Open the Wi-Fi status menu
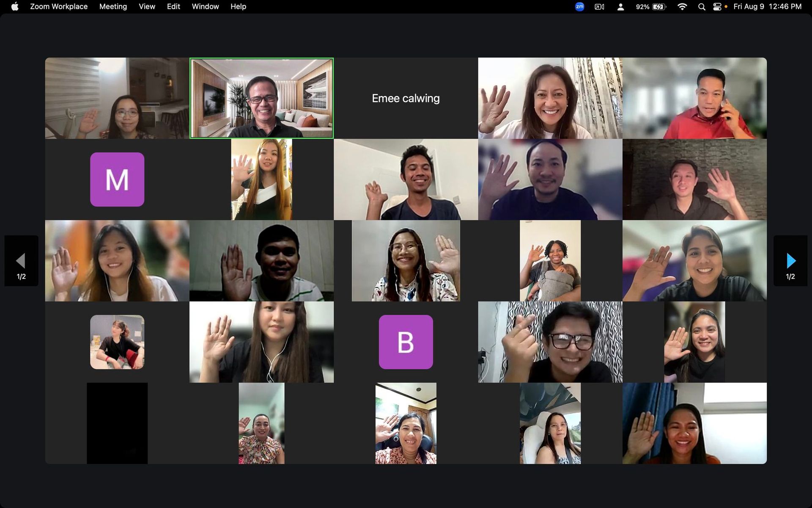 [x=682, y=7]
